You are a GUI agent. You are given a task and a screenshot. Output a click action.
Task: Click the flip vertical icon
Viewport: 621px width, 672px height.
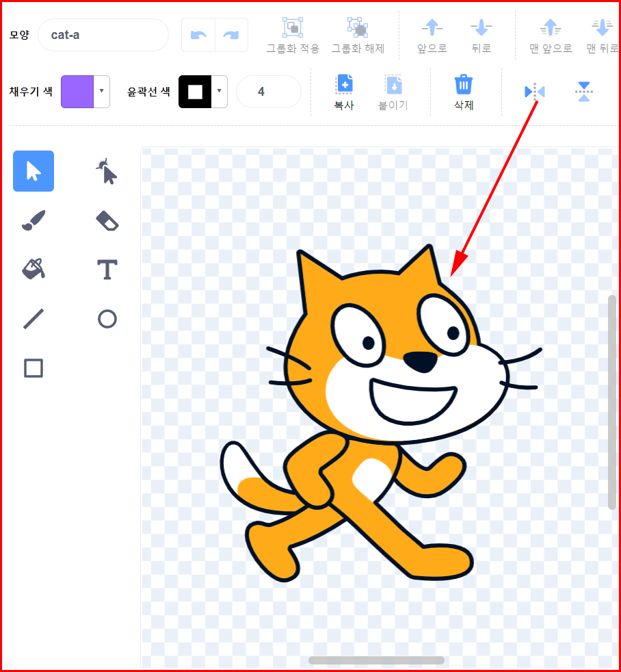point(584,92)
